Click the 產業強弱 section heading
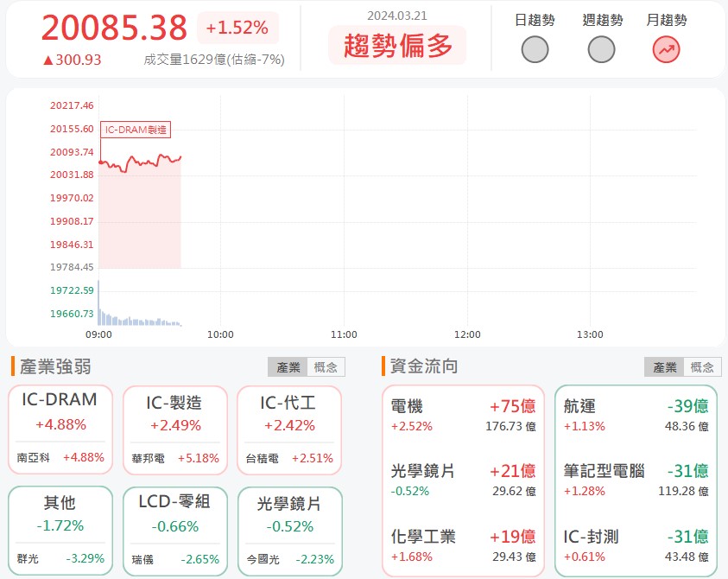This screenshot has width=728, height=579. click(55, 366)
